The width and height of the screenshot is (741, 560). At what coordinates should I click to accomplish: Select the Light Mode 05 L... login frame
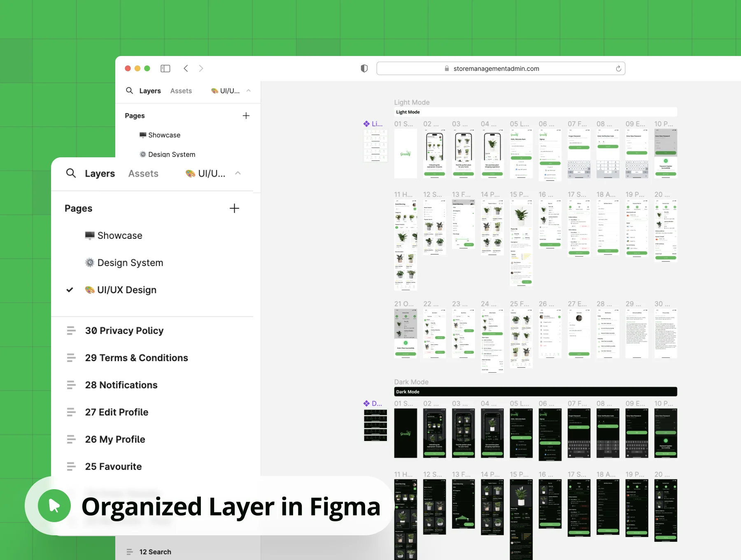pyautogui.click(x=521, y=154)
